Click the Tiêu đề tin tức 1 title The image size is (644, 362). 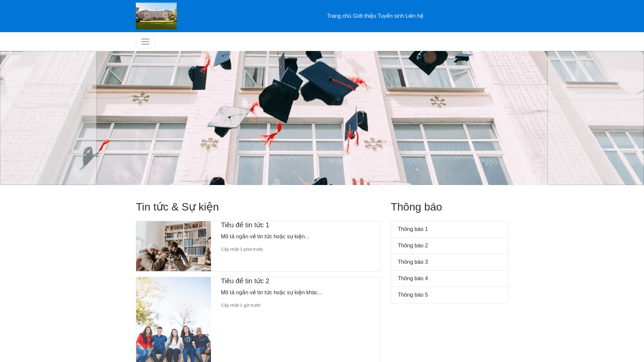[x=245, y=225]
